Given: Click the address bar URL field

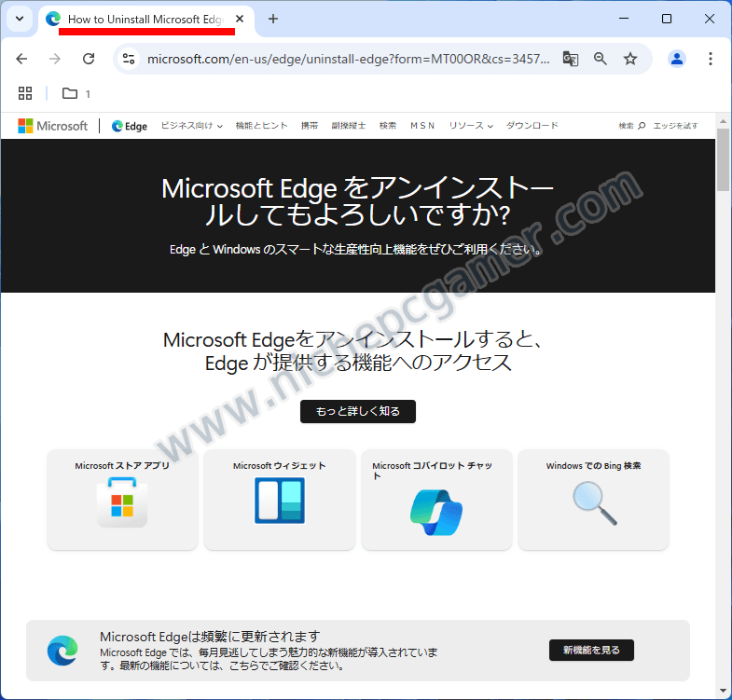Looking at the screenshot, I should click(347, 59).
